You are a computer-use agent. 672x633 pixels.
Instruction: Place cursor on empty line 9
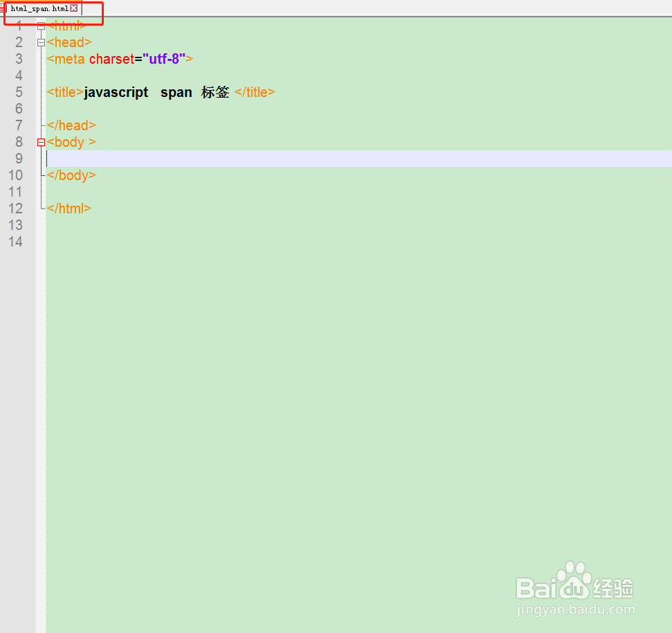click(x=358, y=159)
